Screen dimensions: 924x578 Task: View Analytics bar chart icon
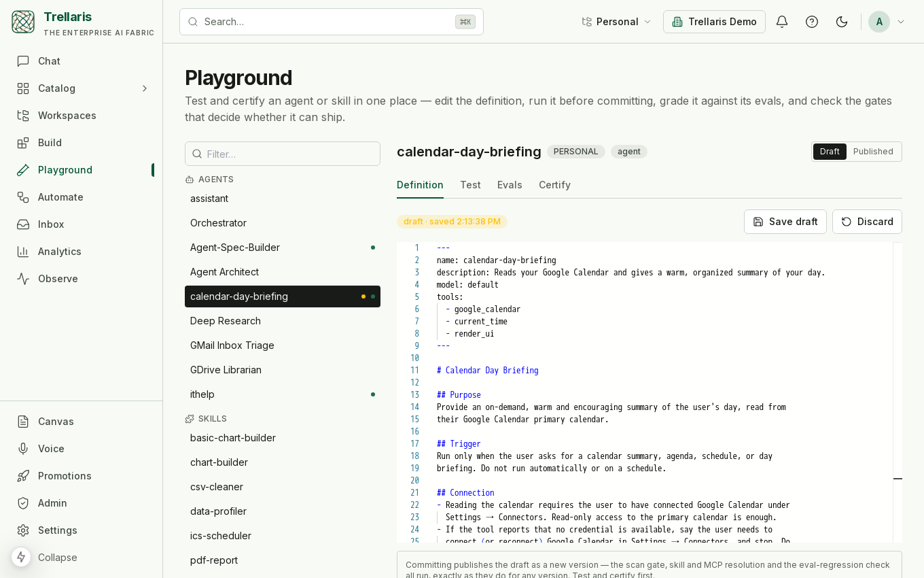(x=23, y=252)
